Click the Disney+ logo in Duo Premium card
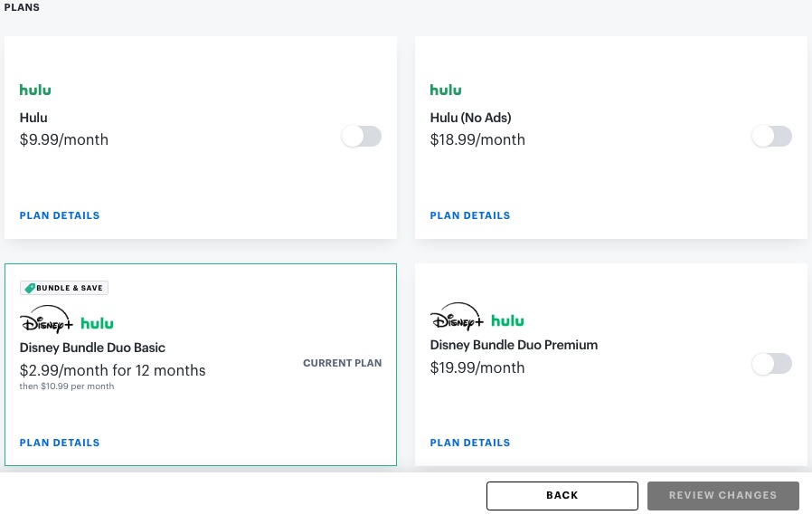The height and width of the screenshot is (515, 812). 457,317
